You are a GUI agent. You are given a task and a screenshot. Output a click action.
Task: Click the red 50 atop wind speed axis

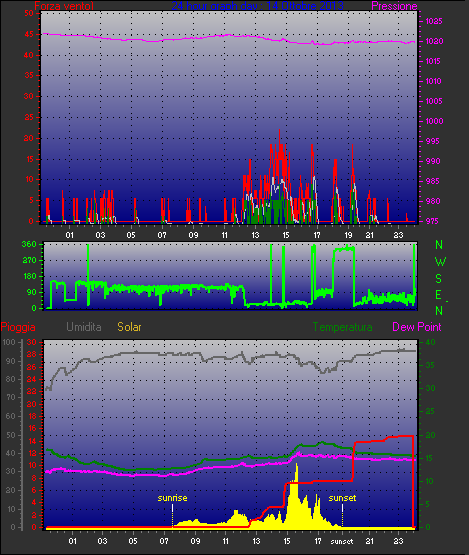point(29,13)
